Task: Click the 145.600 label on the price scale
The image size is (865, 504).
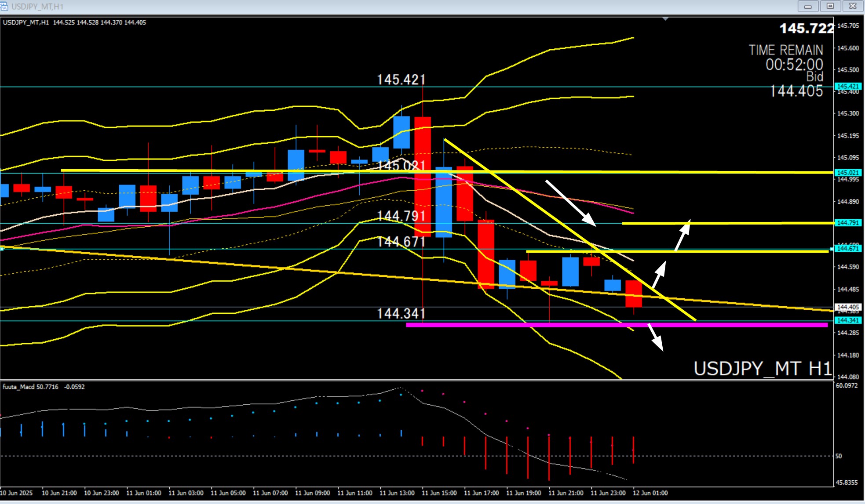Action: [848, 48]
